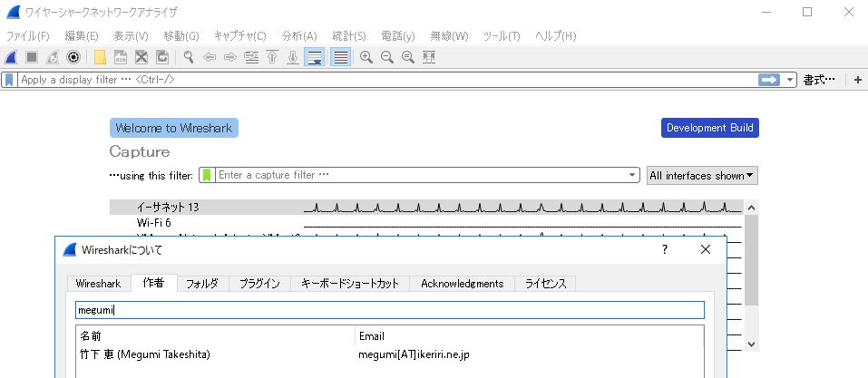868x378 pixels.
Task: Switch to the キーボードショートカット tab
Action: coord(349,284)
